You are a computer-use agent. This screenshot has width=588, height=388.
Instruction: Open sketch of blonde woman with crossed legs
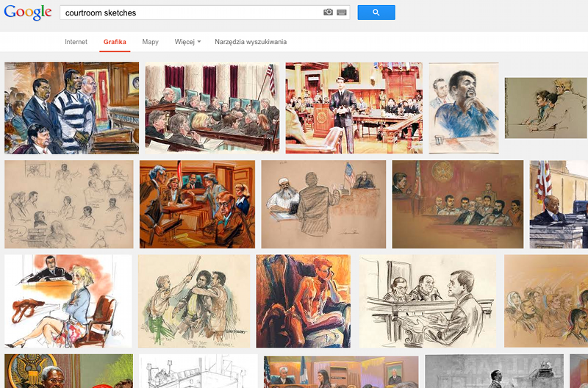pos(68,301)
